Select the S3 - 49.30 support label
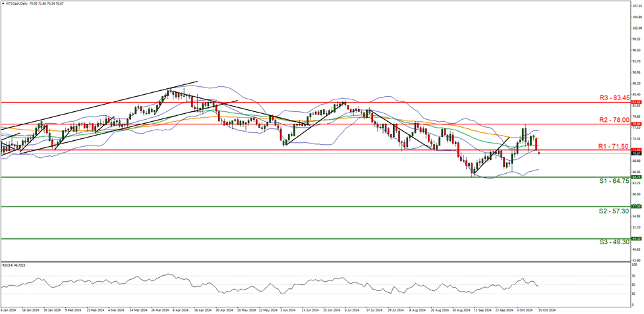This screenshot has width=644, height=314. [615, 243]
